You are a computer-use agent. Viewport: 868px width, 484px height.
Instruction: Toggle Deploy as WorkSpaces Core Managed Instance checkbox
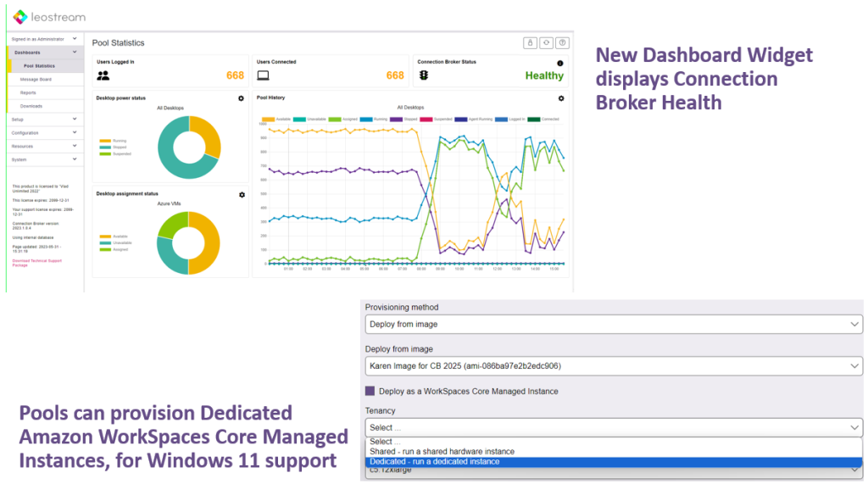pyautogui.click(x=370, y=391)
